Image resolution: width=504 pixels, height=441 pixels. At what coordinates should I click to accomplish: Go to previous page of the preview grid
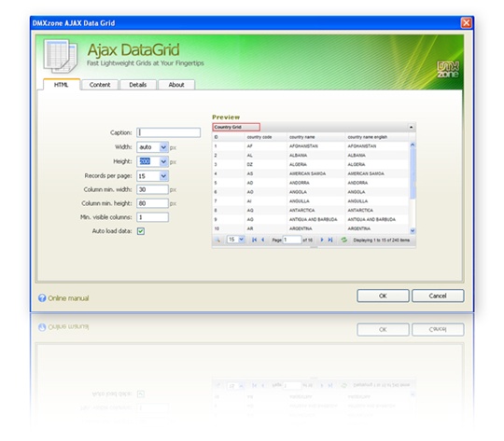[x=263, y=240]
